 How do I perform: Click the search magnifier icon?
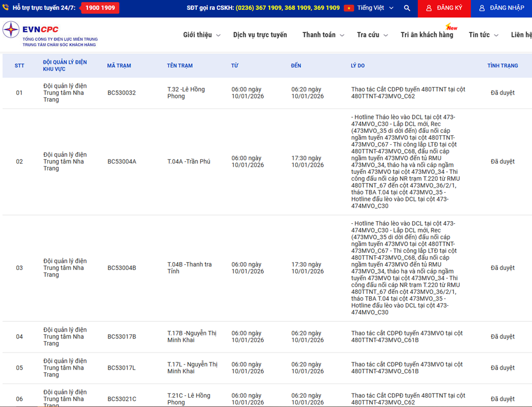pos(407,8)
